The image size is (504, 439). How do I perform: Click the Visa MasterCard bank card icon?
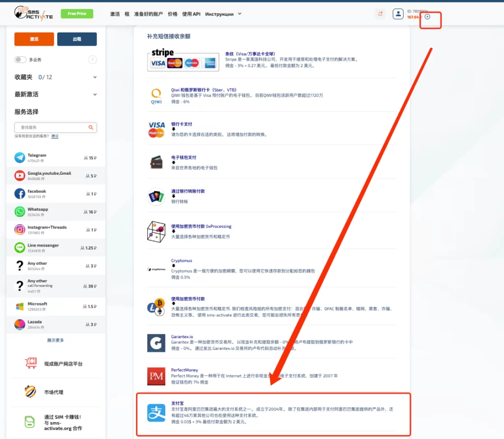tap(156, 129)
